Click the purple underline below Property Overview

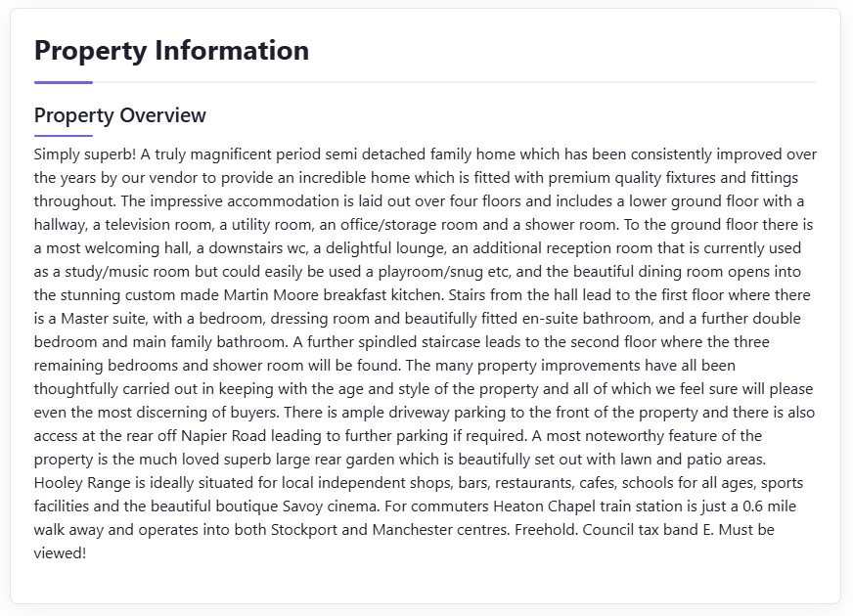(64, 136)
